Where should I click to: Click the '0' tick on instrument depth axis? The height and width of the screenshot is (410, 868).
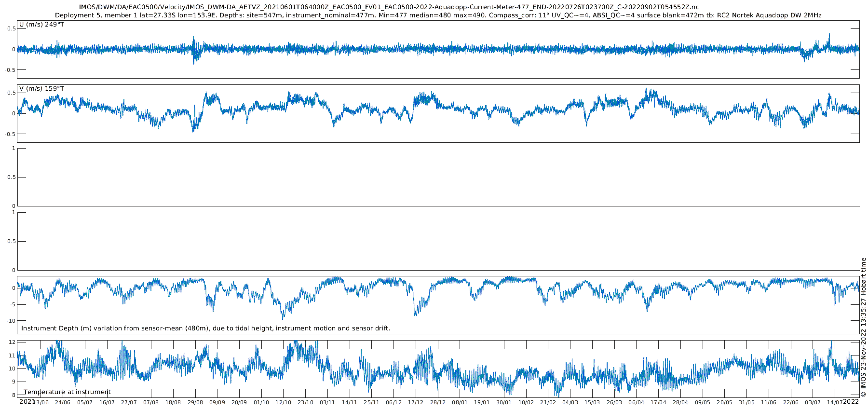click(14, 288)
